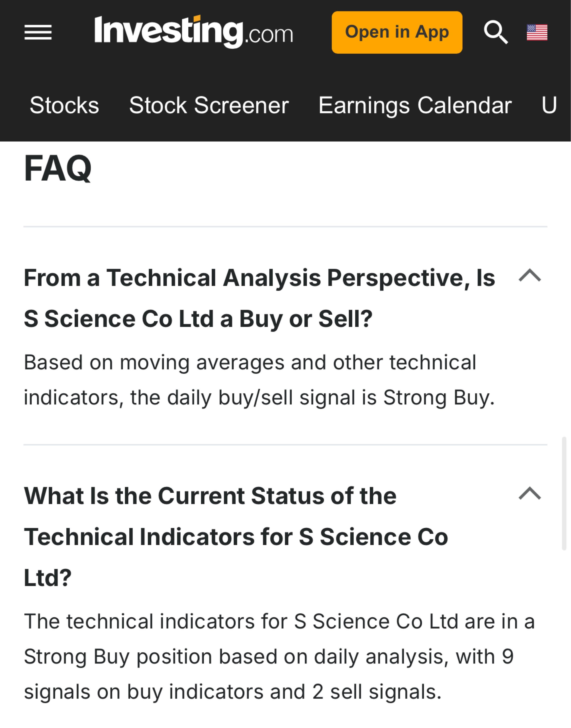This screenshot has height=728, width=571.
Task: Click ".com" in the site logo
Action: click(269, 35)
